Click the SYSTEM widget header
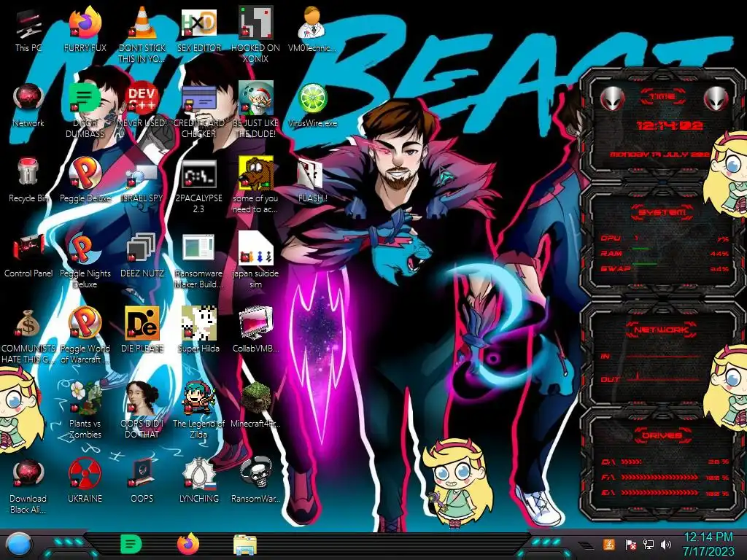Screen dimensions: 747x560 (662, 212)
